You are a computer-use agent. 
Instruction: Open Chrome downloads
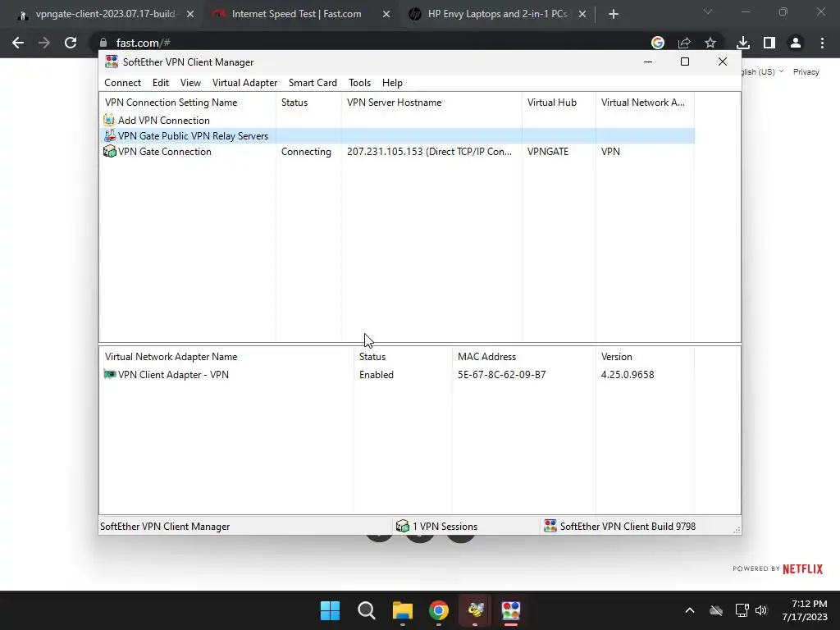(x=743, y=43)
